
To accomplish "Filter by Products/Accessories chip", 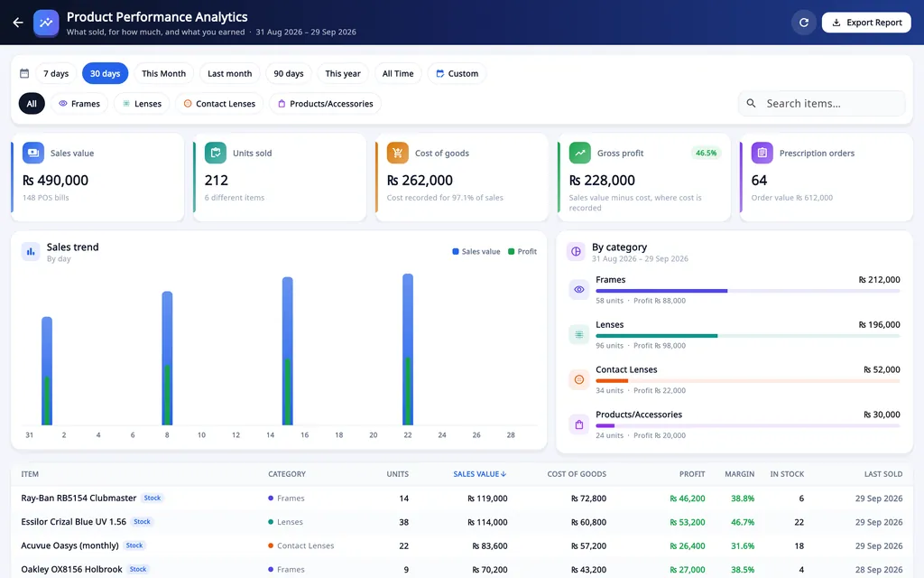I will pyautogui.click(x=325, y=103).
